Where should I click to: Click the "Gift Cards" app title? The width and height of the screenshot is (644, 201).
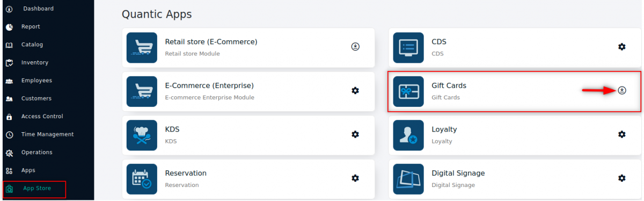coord(449,85)
